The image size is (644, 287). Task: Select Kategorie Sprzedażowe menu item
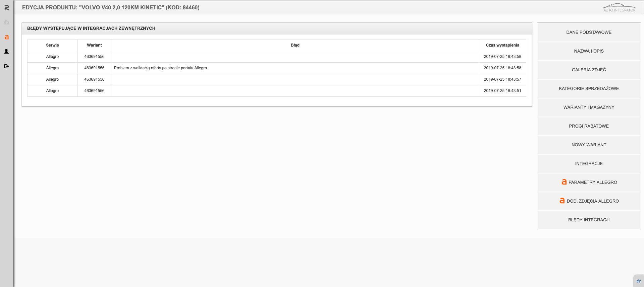589,89
